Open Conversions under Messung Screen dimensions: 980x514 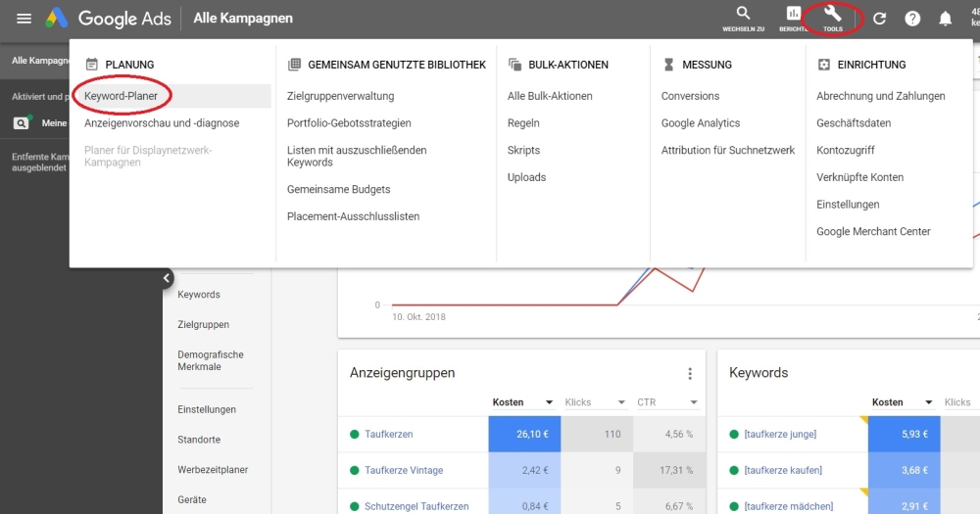click(x=690, y=96)
